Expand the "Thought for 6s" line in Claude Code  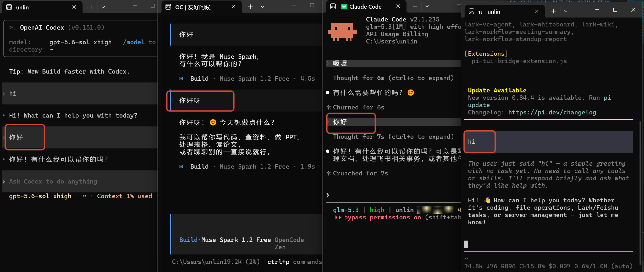click(393, 78)
